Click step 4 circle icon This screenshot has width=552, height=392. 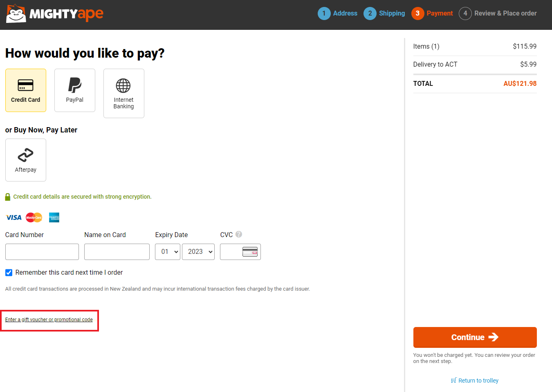[x=465, y=13]
